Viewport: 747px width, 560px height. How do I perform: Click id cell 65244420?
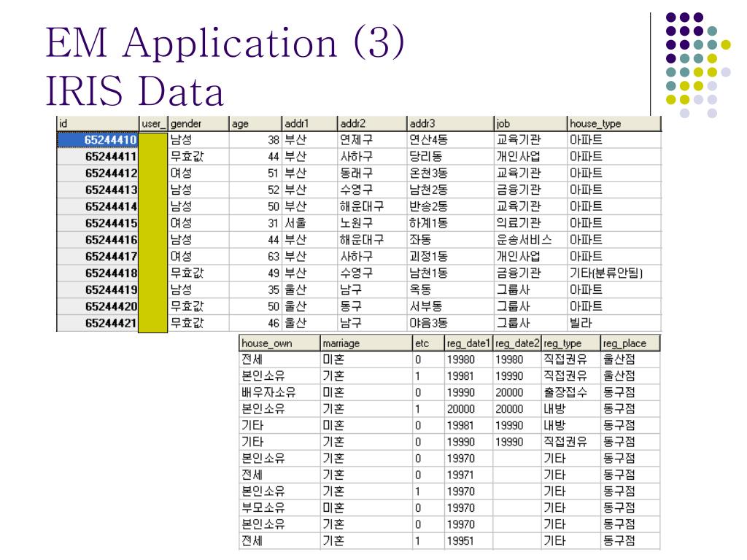point(98,307)
